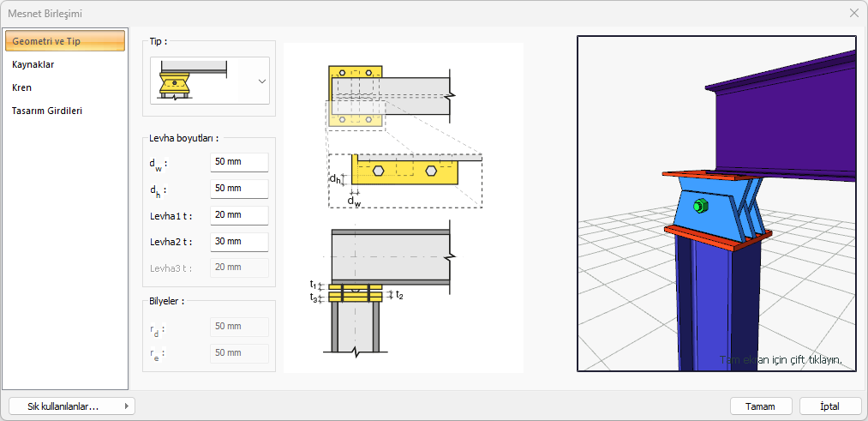Image resolution: width=868 pixels, height=421 pixels.
Task: Edit the Levha1 t thickness field
Action: 239,215
